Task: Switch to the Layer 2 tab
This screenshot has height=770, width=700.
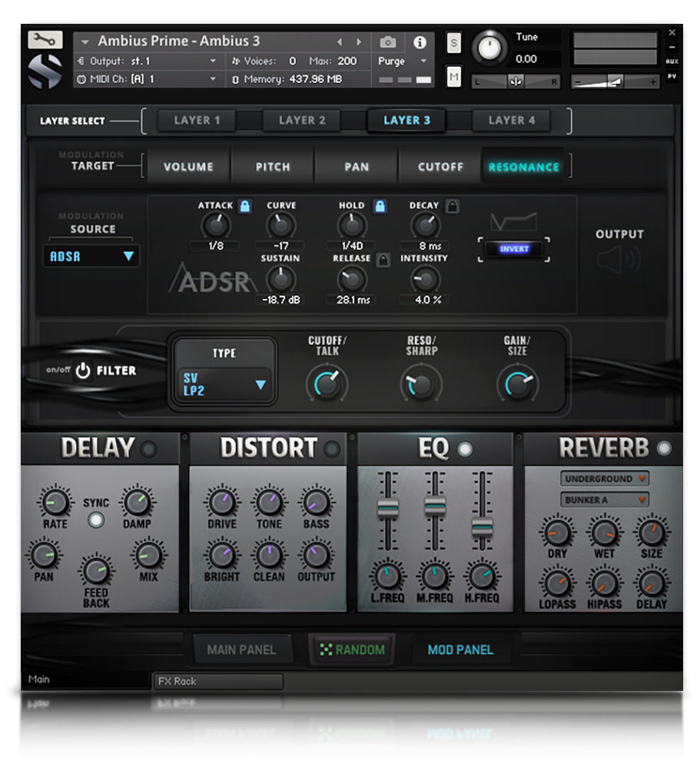Action: [x=302, y=121]
